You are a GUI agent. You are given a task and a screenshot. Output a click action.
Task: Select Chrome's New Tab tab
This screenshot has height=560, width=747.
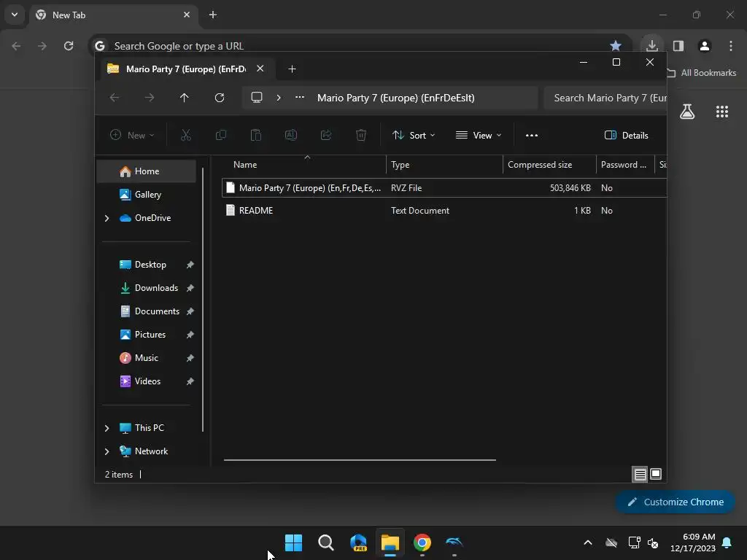click(113, 15)
